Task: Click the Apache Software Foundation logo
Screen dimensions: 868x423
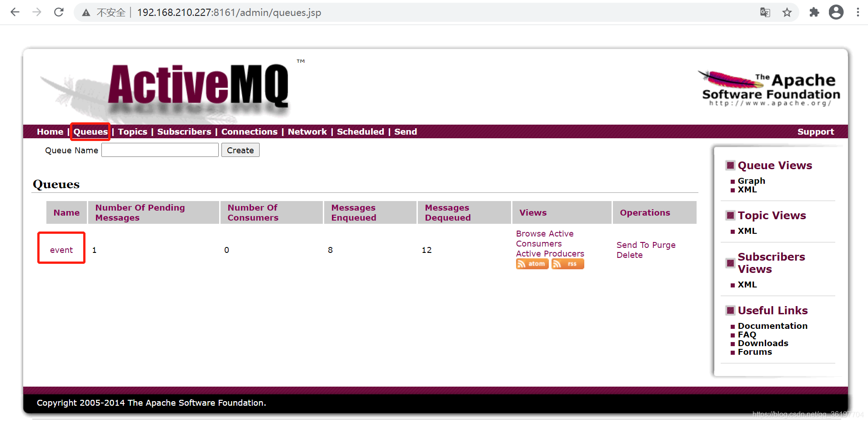Action: pyautogui.click(x=769, y=89)
